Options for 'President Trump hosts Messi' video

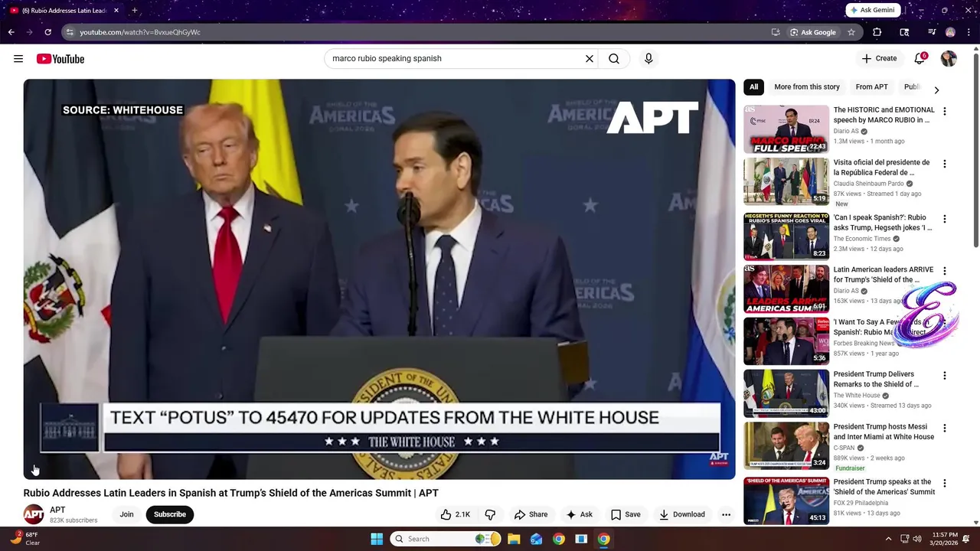pos(945,428)
